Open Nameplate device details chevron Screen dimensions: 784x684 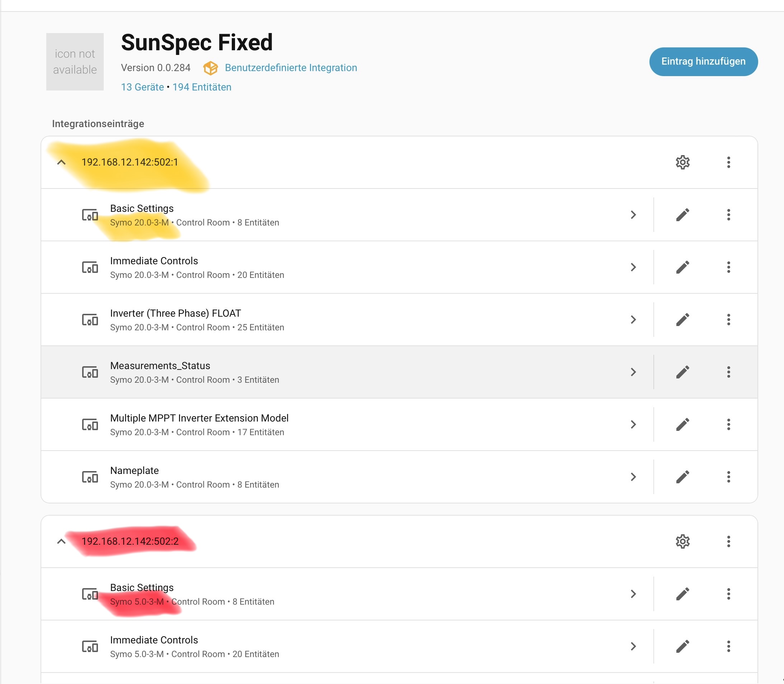(633, 477)
